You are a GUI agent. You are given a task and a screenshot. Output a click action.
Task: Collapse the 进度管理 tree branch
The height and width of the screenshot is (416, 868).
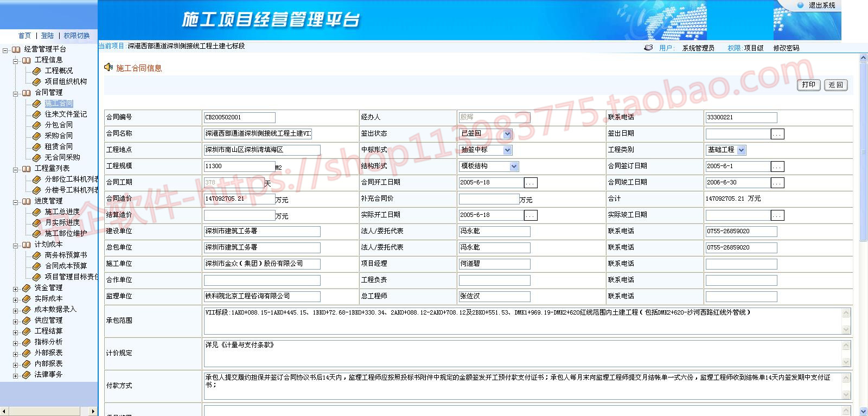(x=16, y=202)
